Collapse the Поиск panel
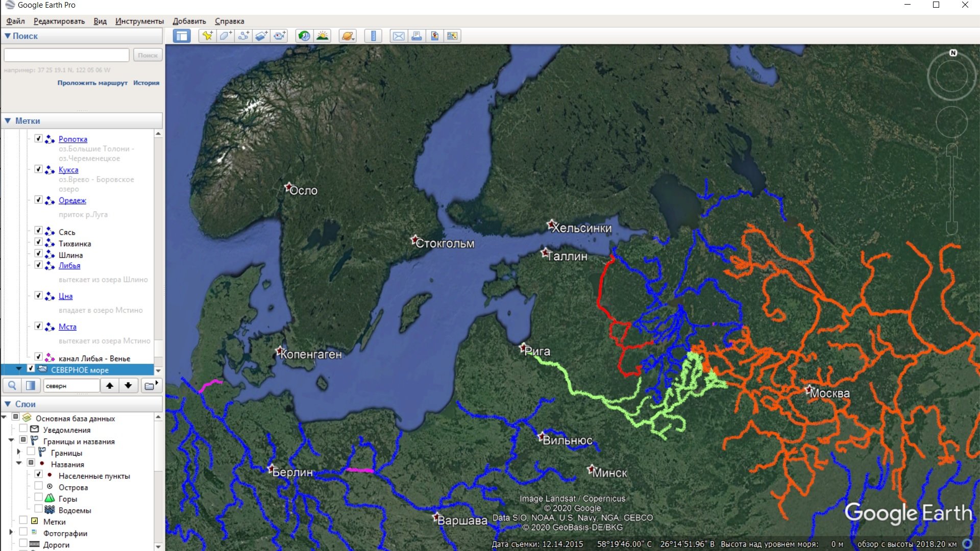 pyautogui.click(x=8, y=36)
